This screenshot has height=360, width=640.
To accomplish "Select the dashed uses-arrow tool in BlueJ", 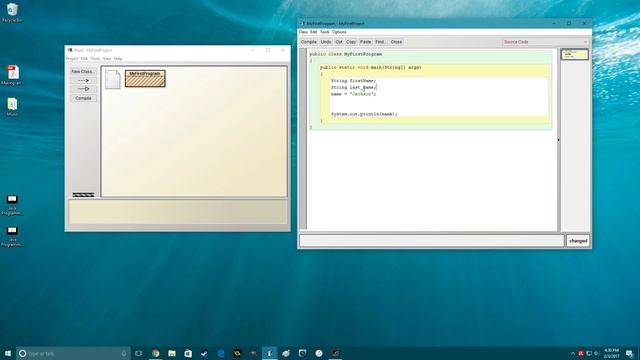I will [83, 80].
